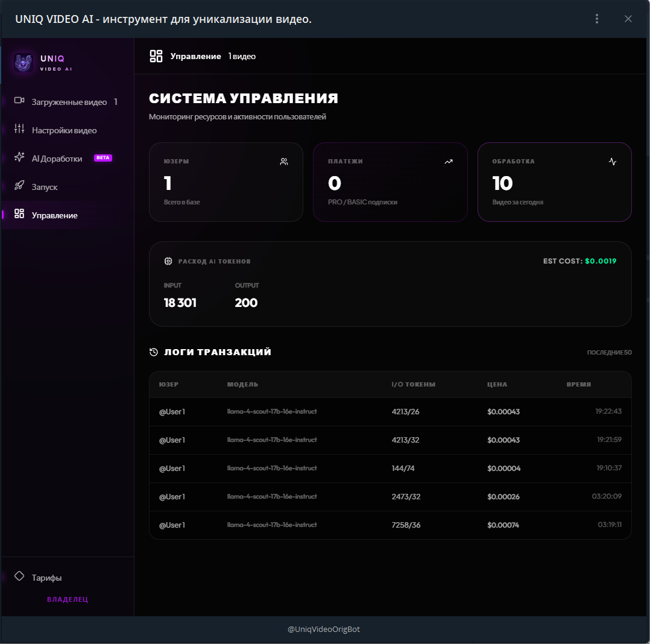Open the Настройки видео menu item
The height and width of the screenshot is (644, 650).
tap(64, 130)
